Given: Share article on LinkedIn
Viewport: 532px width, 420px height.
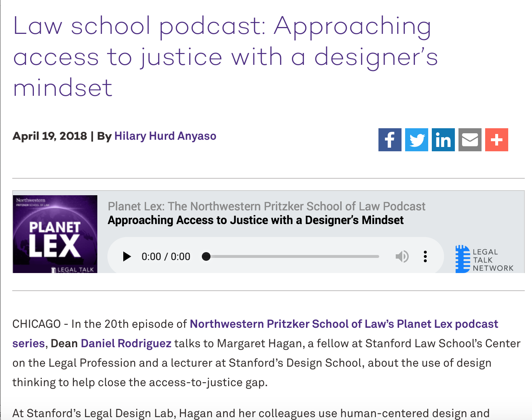Looking at the screenshot, I should click(x=443, y=140).
